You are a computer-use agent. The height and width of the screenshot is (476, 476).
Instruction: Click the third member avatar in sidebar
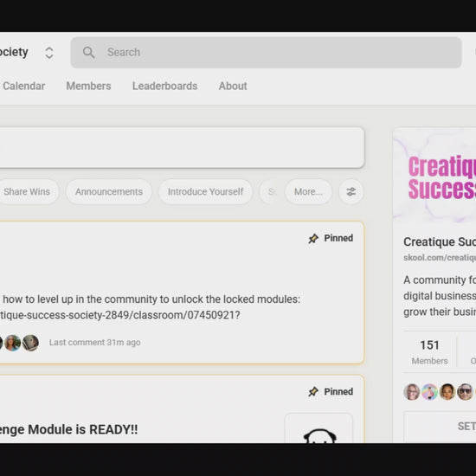(x=447, y=392)
